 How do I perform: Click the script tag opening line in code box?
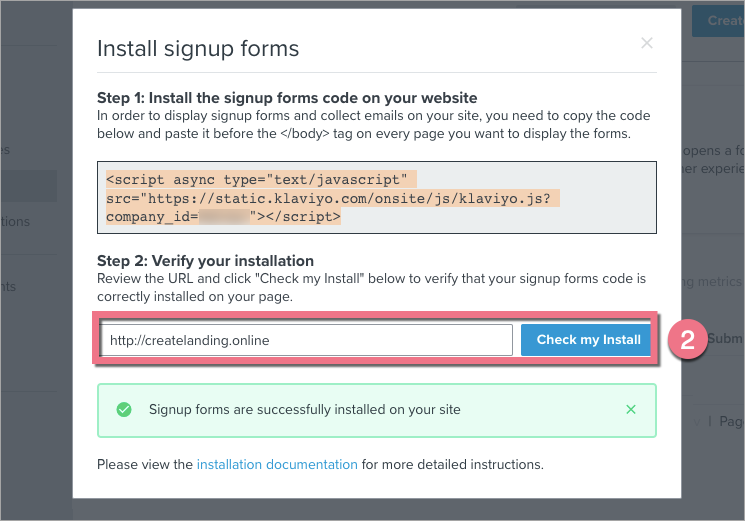257,180
